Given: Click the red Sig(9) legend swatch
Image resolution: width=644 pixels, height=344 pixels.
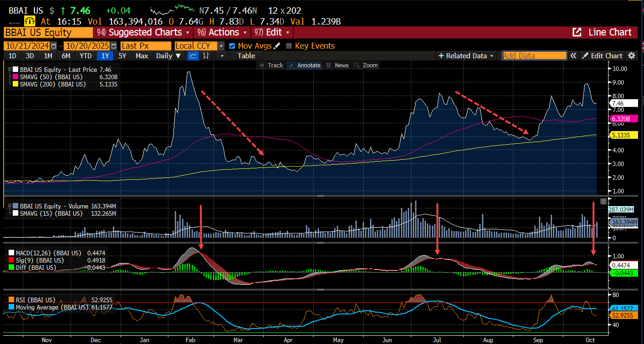Looking at the screenshot, I should [x=11, y=260].
